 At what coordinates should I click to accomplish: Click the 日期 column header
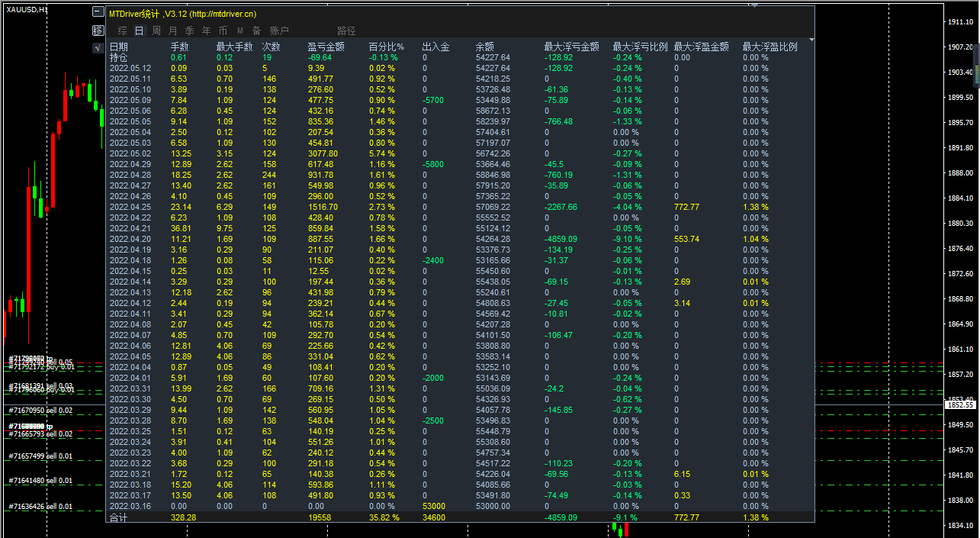point(118,46)
